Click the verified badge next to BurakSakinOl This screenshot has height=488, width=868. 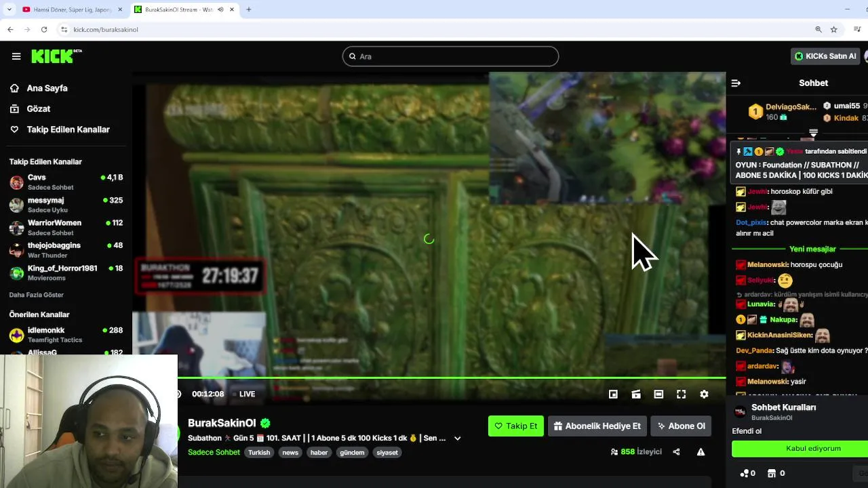265,423
